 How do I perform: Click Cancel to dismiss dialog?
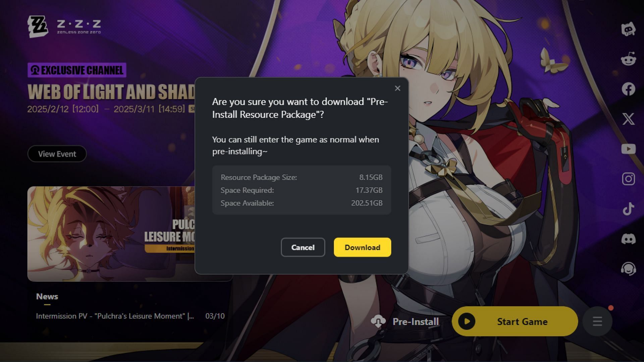(303, 247)
